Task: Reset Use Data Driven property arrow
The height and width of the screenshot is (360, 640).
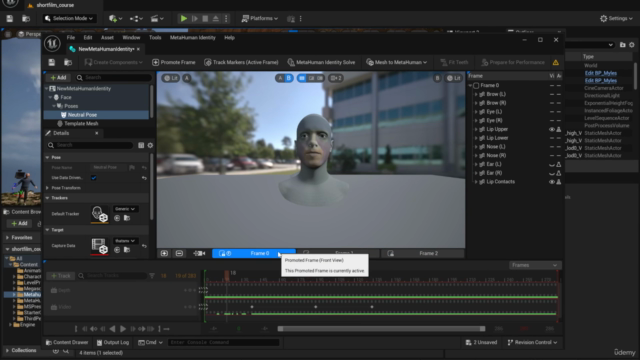Action: (144, 178)
